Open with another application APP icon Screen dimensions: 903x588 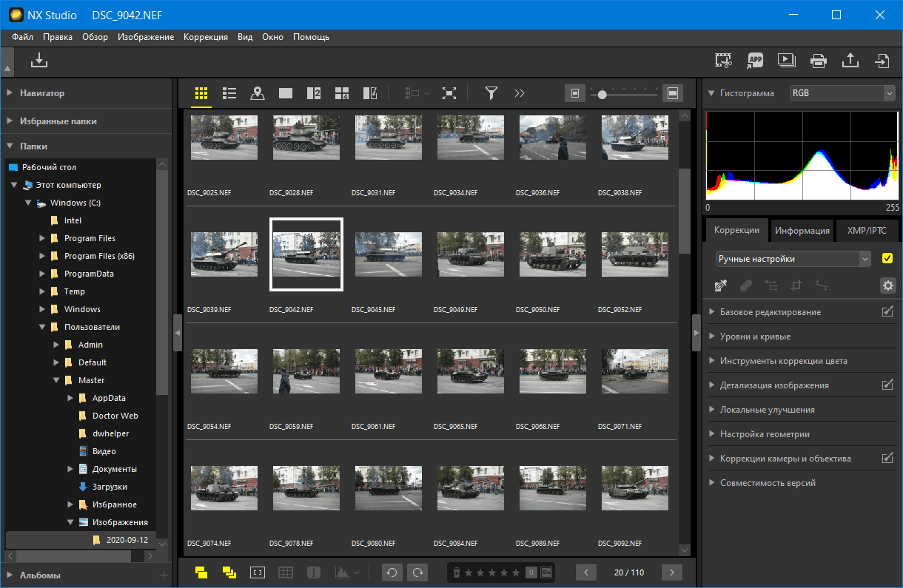click(x=755, y=61)
